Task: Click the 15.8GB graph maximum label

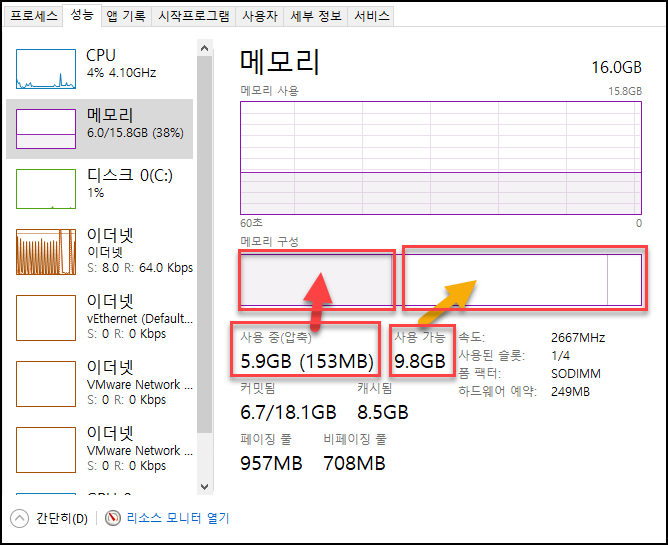Action: (x=625, y=91)
